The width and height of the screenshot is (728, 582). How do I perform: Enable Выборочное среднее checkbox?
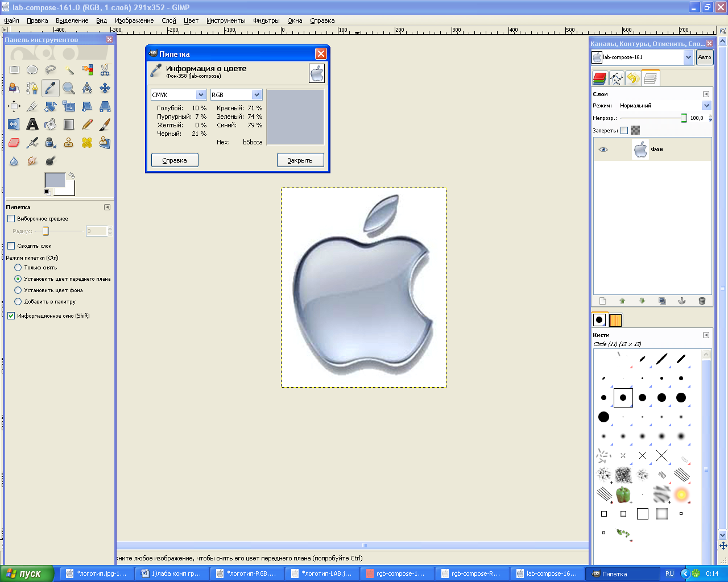pos(11,219)
